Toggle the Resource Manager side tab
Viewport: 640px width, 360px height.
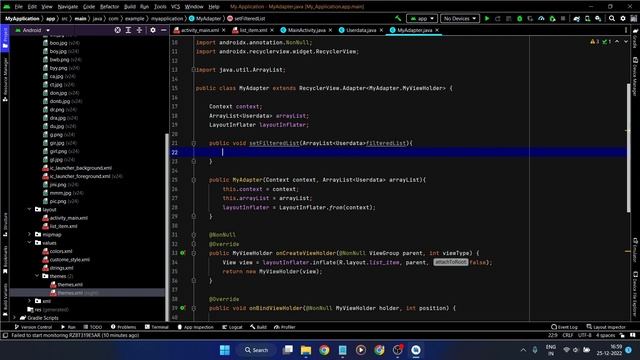click(5, 80)
